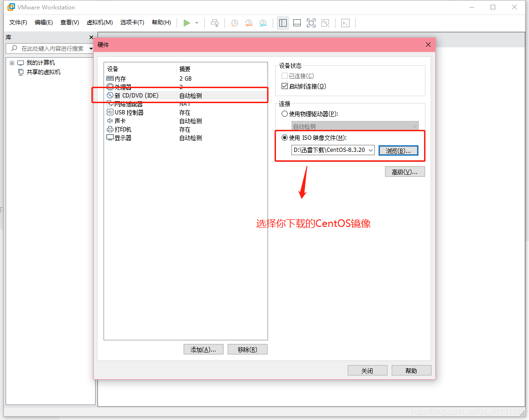This screenshot has height=420, width=529.
Task: Select the 新 CD/DVD (IDE) device row
Action: pyautogui.click(x=186, y=96)
